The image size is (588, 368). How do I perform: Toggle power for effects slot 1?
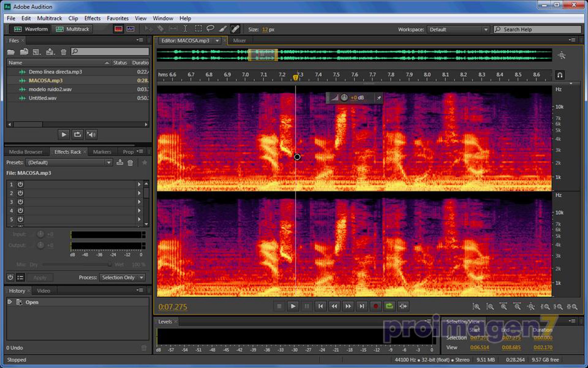tap(20, 184)
